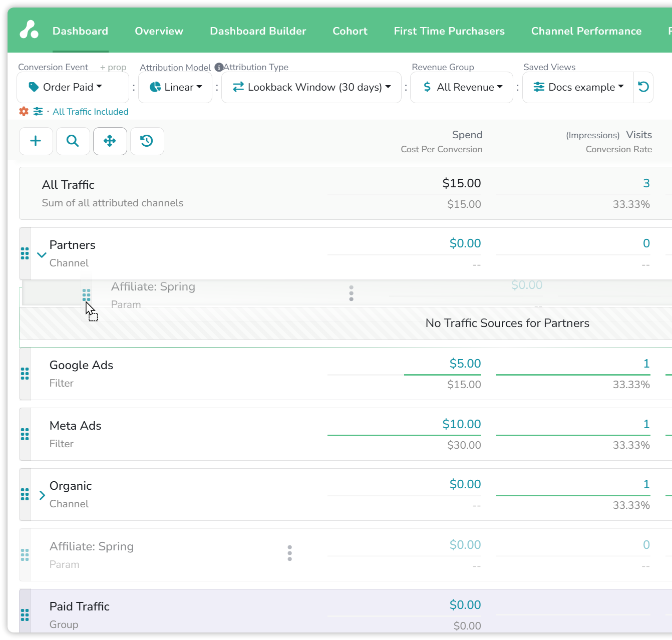Click the All Traffic visits value 3
This screenshot has width=672, height=640.
click(646, 183)
